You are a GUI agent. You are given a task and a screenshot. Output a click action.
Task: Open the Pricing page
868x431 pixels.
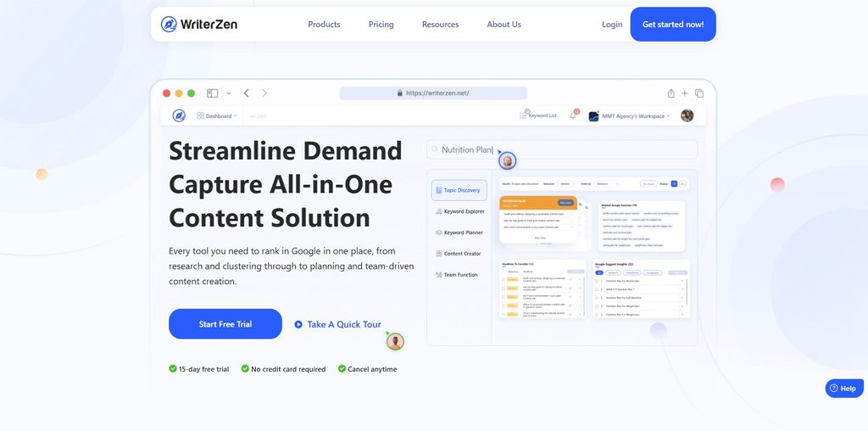click(381, 25)
